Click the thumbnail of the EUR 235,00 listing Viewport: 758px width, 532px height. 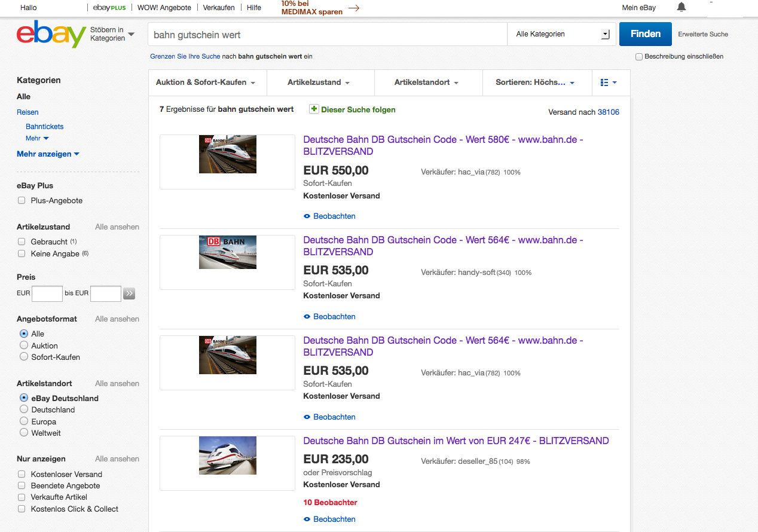pyautogui.click(x=227, y=455)
